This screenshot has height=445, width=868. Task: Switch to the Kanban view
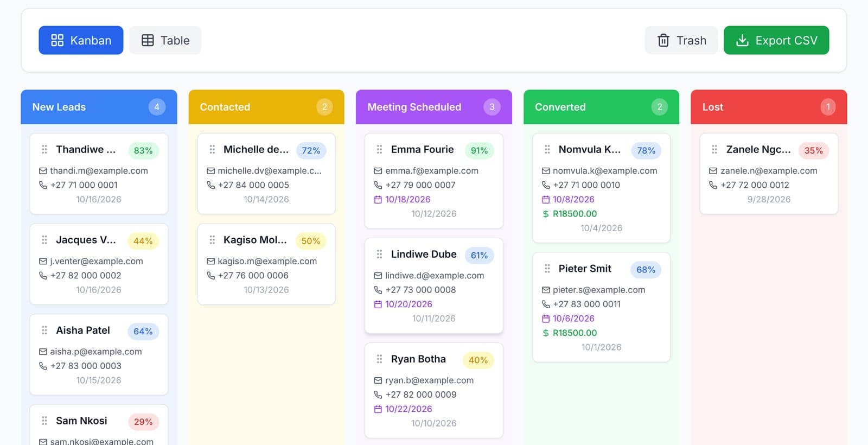[81, 40]
